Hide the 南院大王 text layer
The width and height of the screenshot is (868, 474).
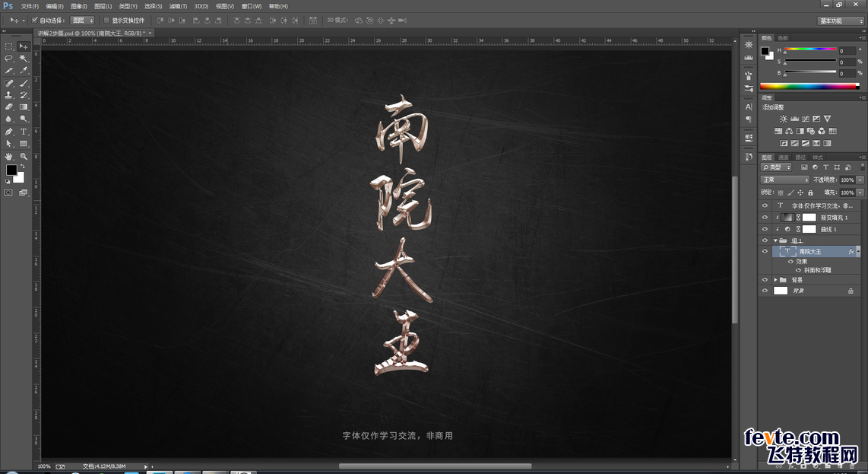765,251
